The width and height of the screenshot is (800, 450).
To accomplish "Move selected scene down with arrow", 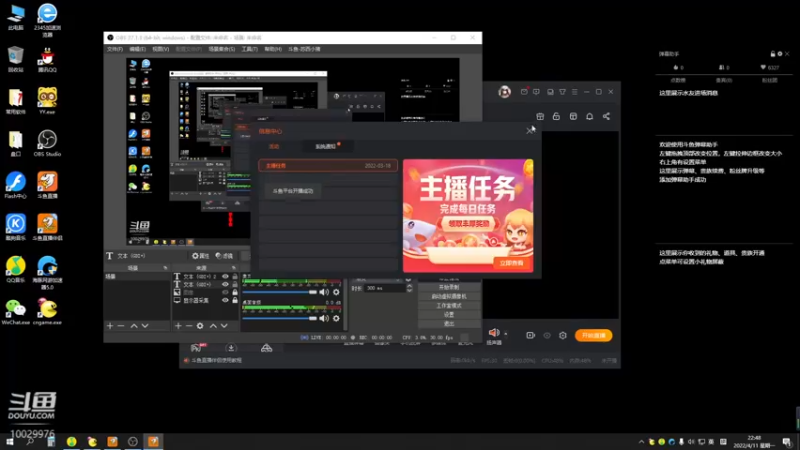I will 145,326.
